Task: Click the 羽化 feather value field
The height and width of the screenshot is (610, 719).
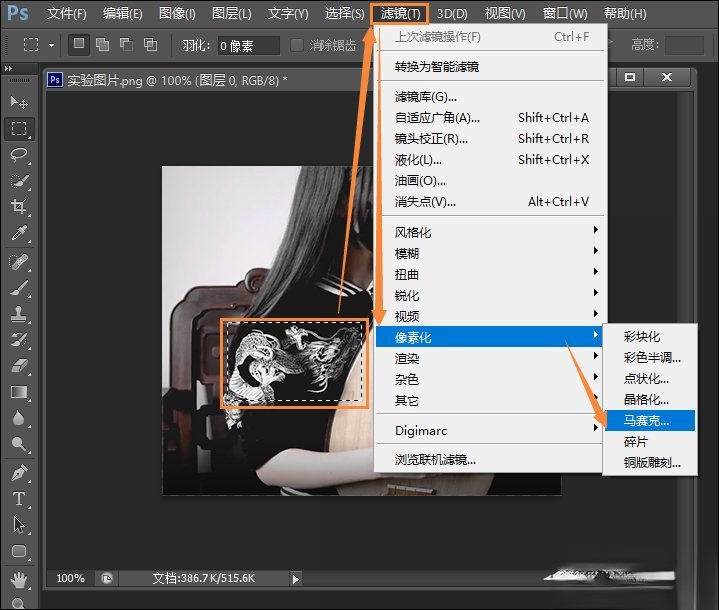Action: (x=248, y=45)
